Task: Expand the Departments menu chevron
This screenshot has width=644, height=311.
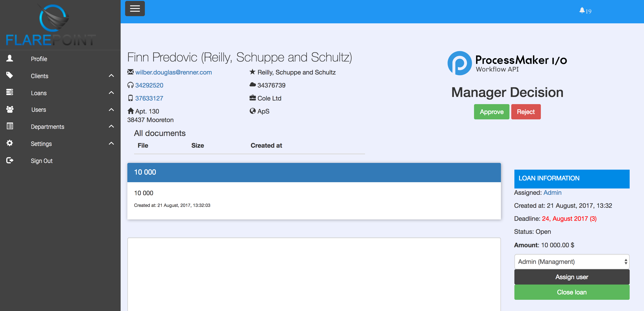Action: coord(111,126)
